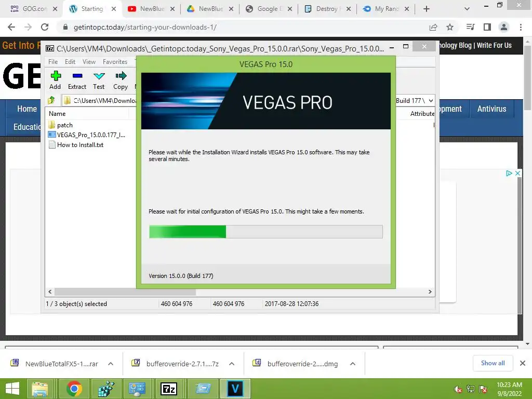
Task: Click the network tray icon
Action: coord(471,389)
